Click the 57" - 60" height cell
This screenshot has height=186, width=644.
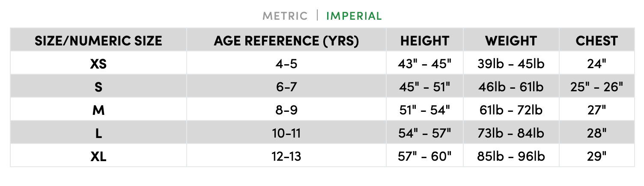[424, 156]
